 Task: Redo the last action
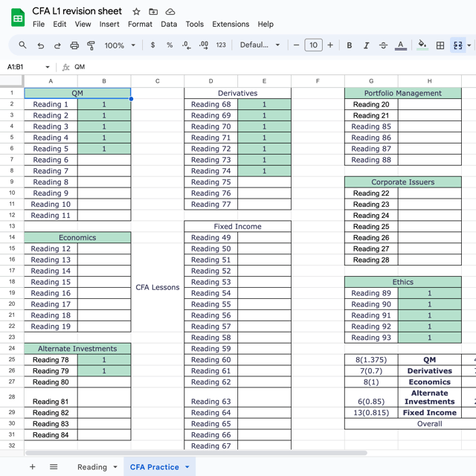(x=57, y=45)
